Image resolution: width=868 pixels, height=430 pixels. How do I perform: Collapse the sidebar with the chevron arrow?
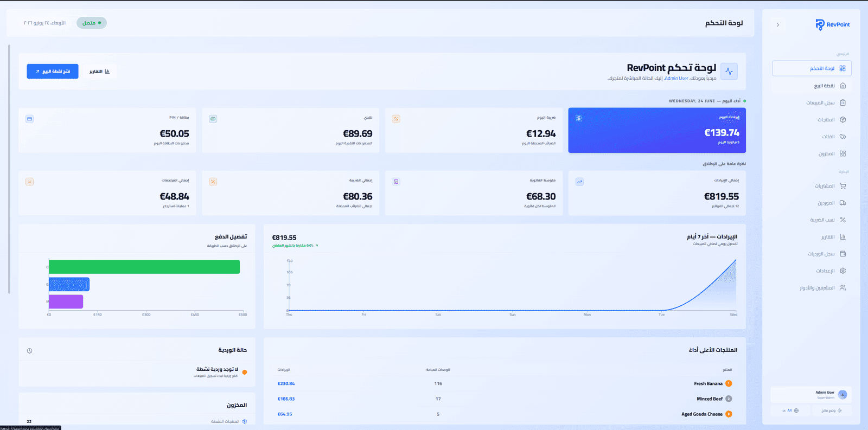778,25
